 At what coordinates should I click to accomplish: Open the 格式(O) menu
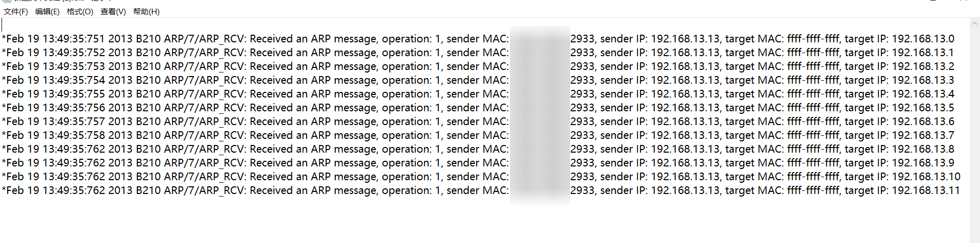[80, 12]
